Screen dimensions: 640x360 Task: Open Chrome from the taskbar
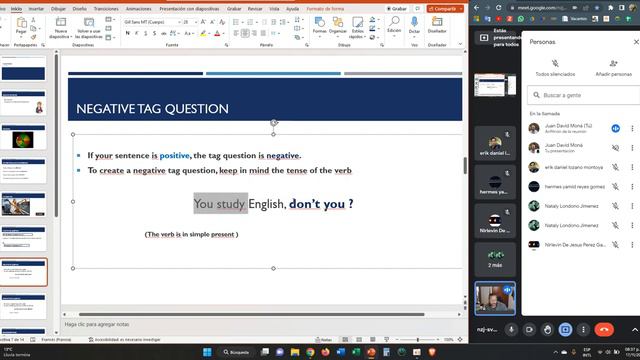(310, 352)
